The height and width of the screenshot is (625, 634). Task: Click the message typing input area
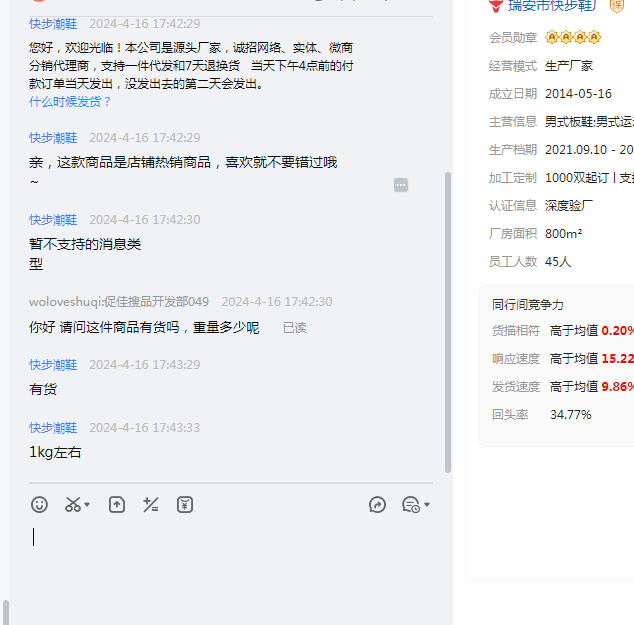[230, 560]
